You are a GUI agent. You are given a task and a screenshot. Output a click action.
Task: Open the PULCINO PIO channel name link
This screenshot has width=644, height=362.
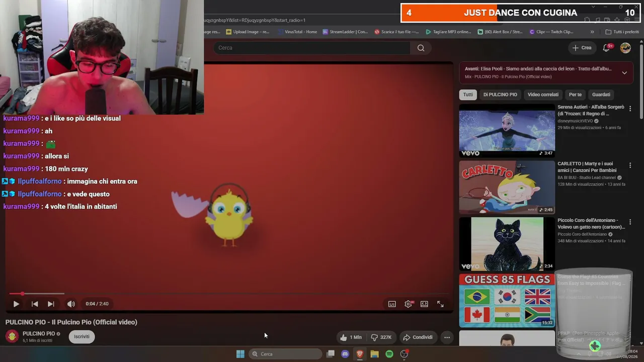(x=39, y=334)
